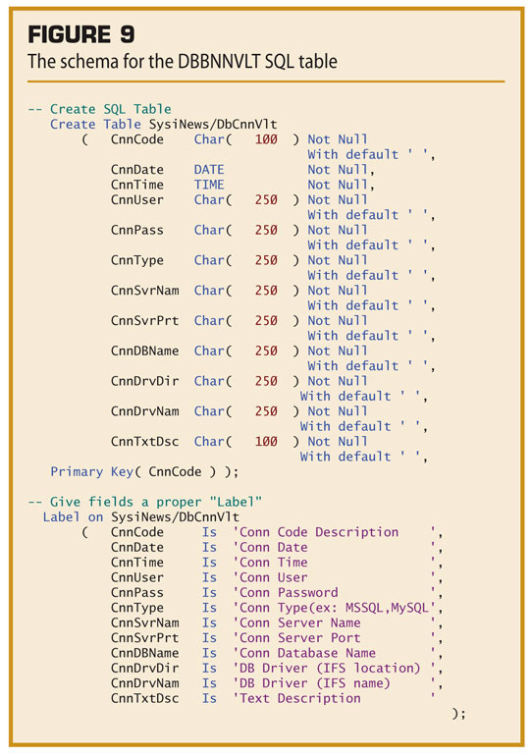
Task: Click 'CnnTime' in the Create Table block
Action: click(136, 185)
